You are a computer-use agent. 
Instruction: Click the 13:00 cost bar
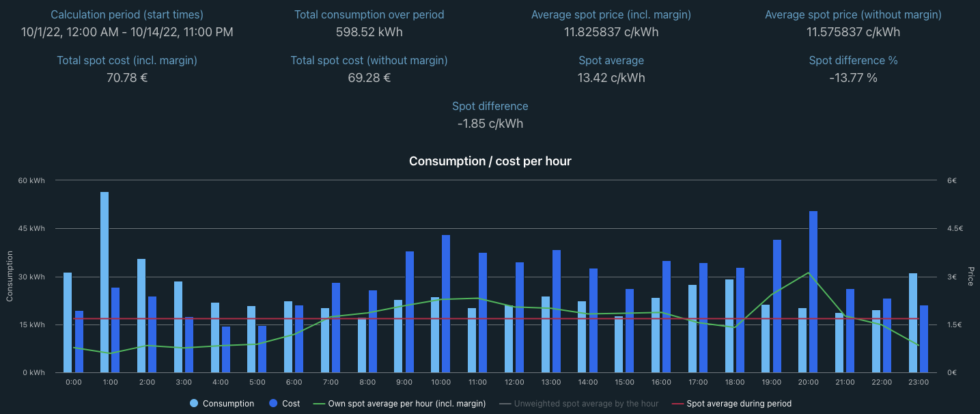pyautogui.click(x=557, y=311)
